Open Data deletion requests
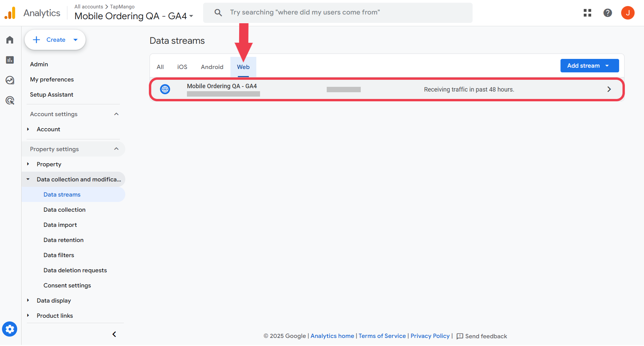This screenshot has width=644, height=346. (75, 270)
